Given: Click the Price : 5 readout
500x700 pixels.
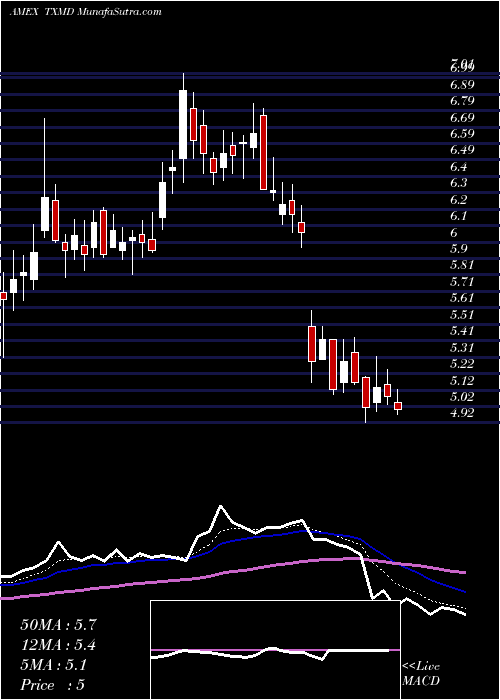Looking at the screenshot, I should (53, 685).
